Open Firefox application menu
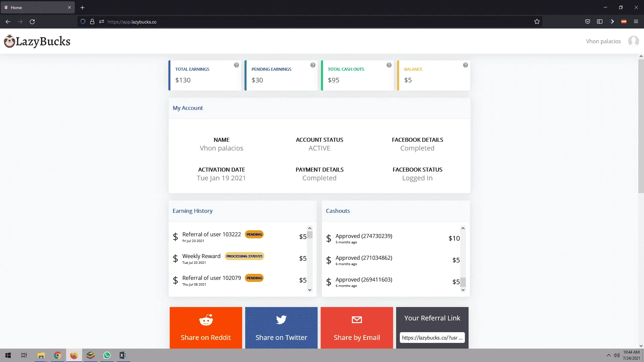 (636, 22)
